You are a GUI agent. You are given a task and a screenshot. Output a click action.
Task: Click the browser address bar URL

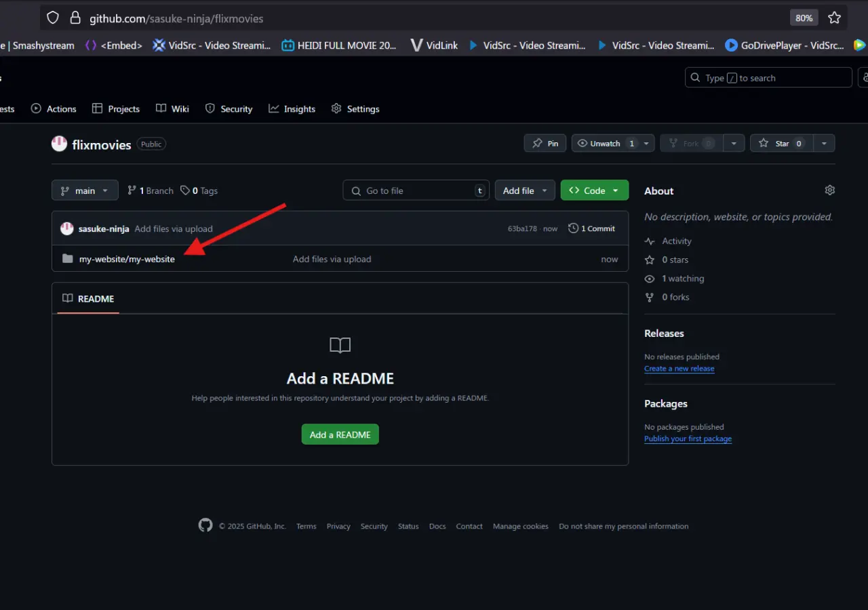pos(176,18)
